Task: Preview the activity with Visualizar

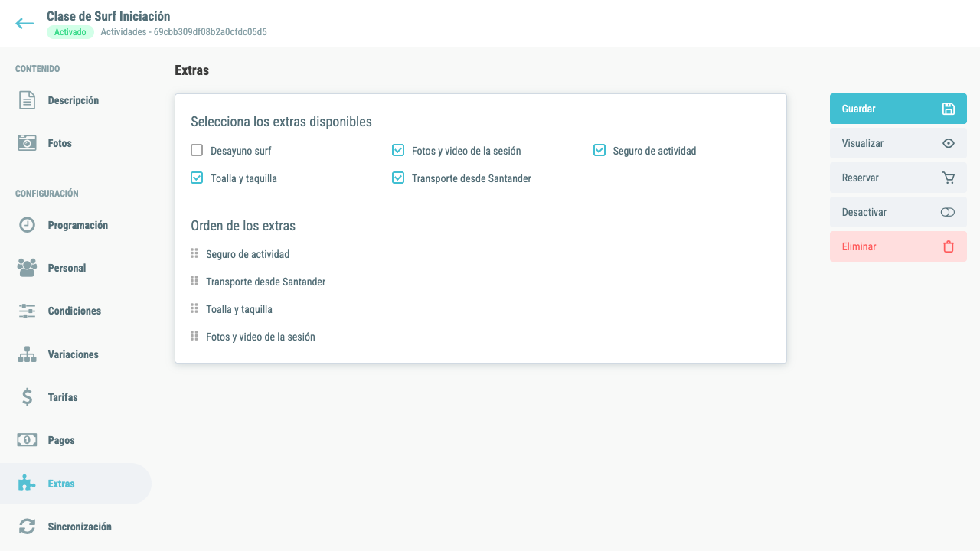Action: (x=898, y=143)
